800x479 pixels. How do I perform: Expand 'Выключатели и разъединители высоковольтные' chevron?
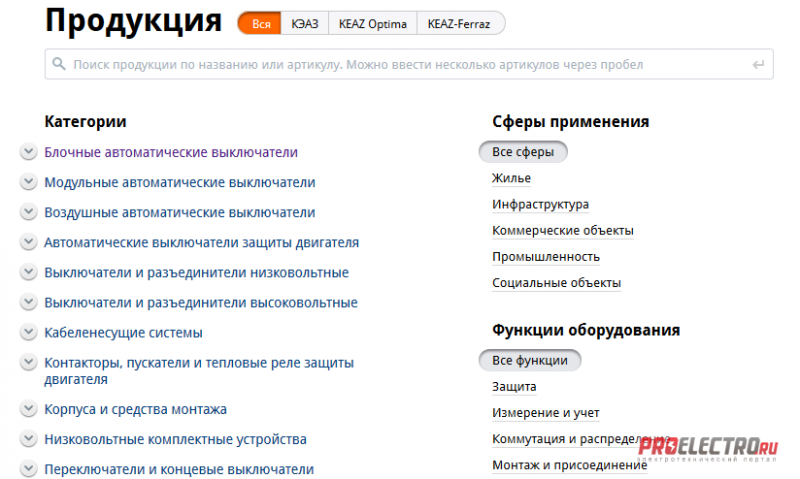(29, 302)
